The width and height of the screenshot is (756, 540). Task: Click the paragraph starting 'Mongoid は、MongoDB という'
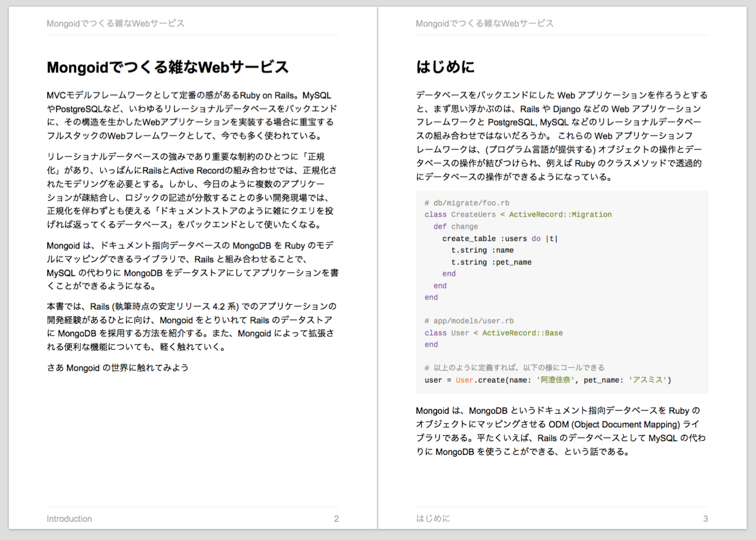[x=561, y=431]
